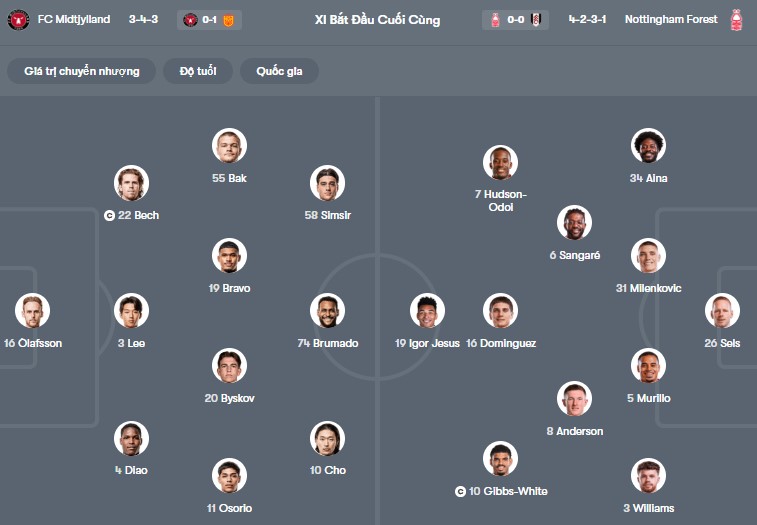757x525 pixels.
Task: Select Brumado's player avatar
Action: (x=327, y=311)
